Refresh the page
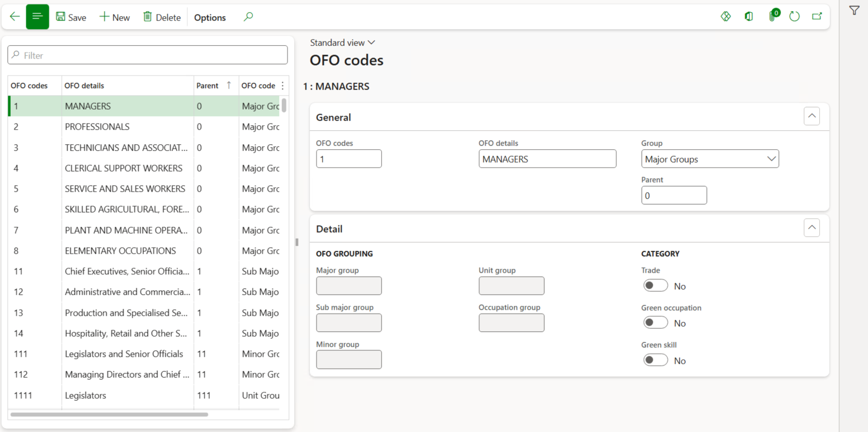This screenshot has height=432, width=868. pos(794,16)
